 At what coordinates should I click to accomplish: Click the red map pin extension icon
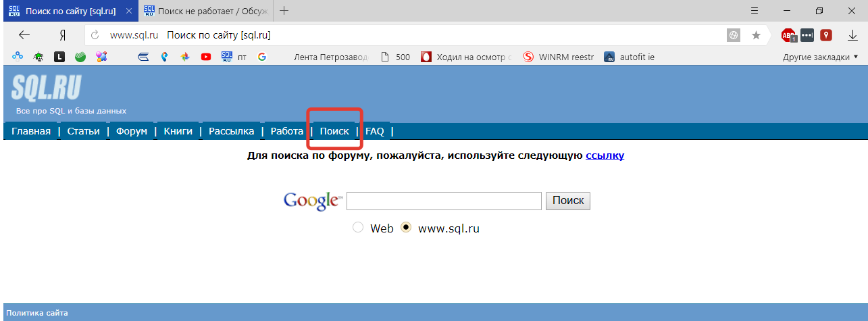(825, 35)
